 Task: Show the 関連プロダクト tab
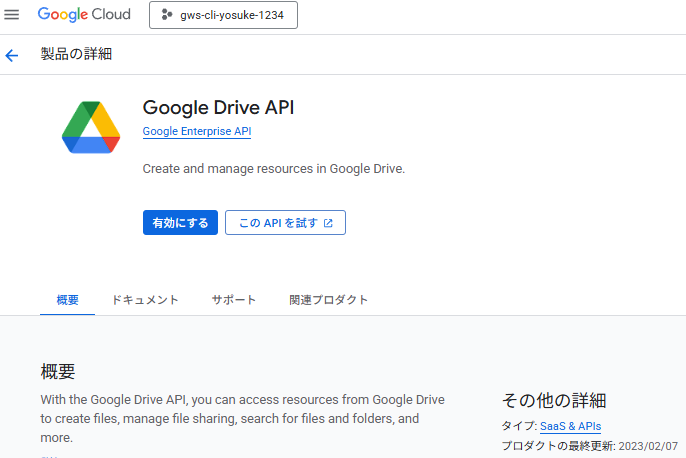tap(328, 300)
